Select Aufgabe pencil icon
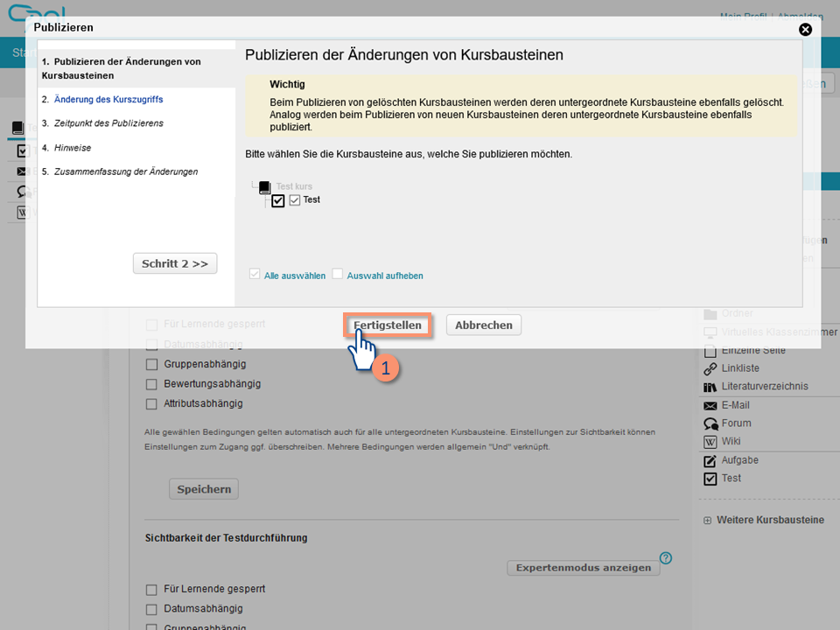The width and height of the screenshot is (840, 630). coord(710,461)
